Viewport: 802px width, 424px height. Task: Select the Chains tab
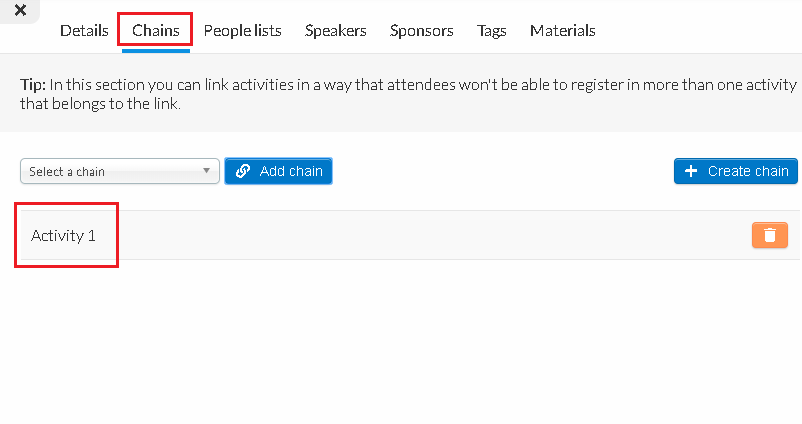(155, 31)
